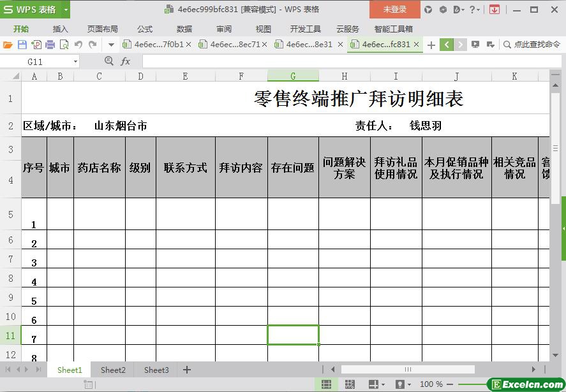The width and height of the screenshot is (566, 392).
Task: Click the hexagon settings icon in title bar
Action: [x=443, y=10]
